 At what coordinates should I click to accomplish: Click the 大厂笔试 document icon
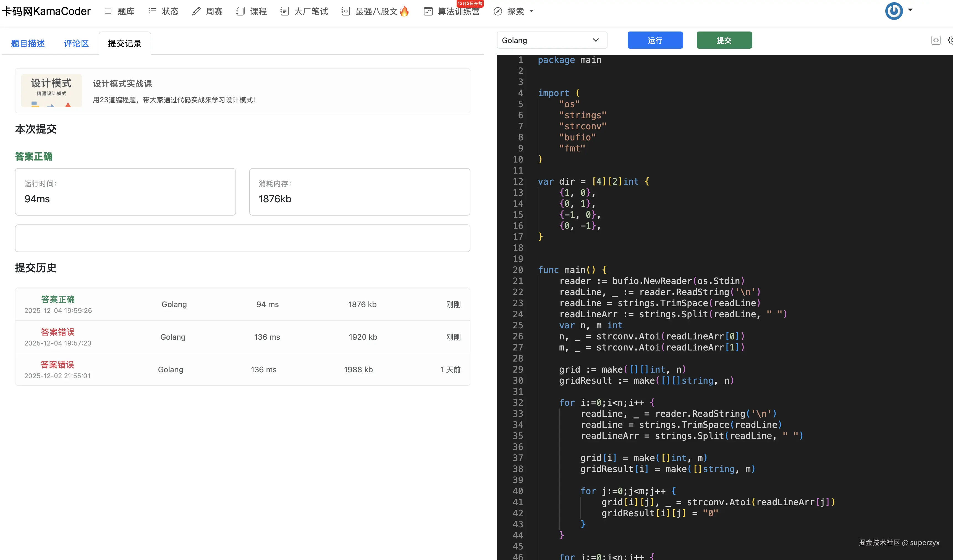[284, 11]
